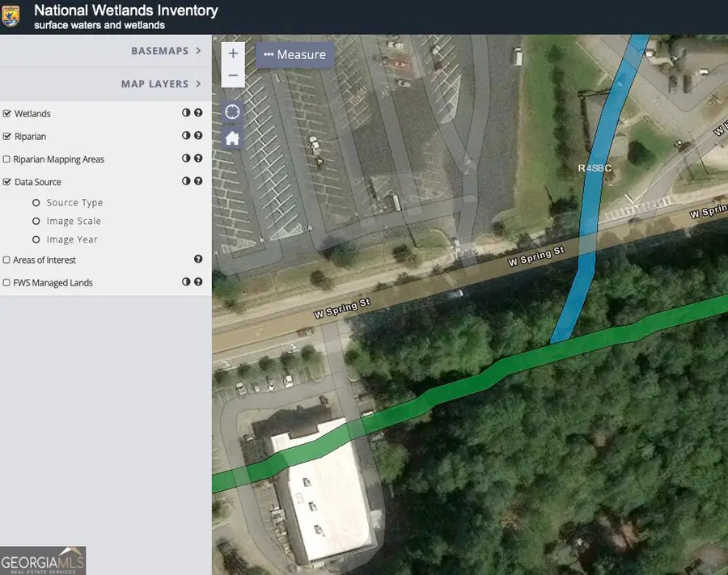This screenshot has width=728, height=575.
Task: Open Wetlands layer help icon
Action: click(198, 112)
